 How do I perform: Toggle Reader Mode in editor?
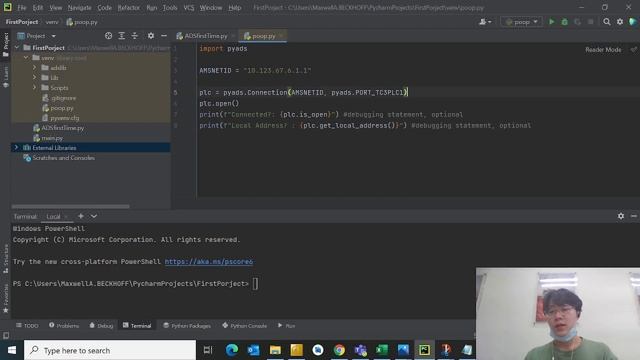[603, 50]
